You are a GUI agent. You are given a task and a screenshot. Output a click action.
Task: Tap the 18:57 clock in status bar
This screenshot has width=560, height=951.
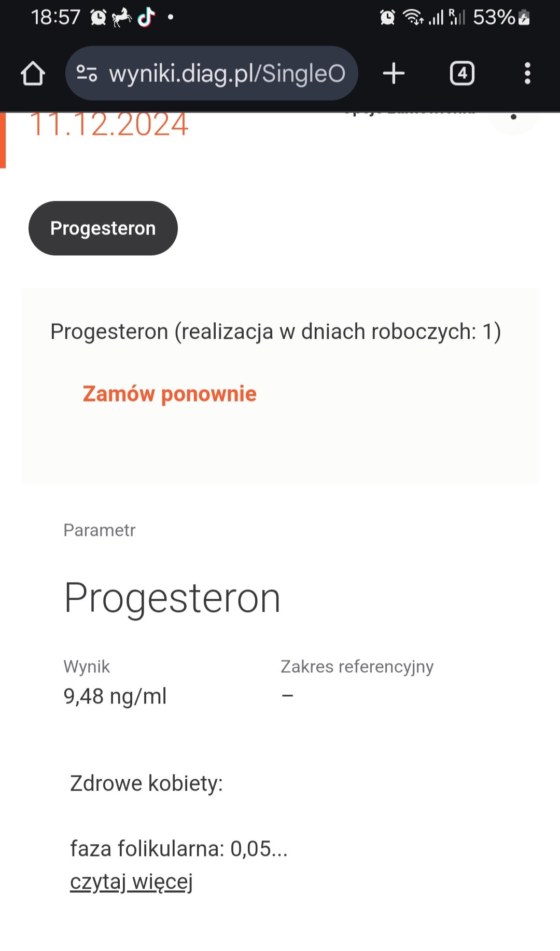pos(55,18)
